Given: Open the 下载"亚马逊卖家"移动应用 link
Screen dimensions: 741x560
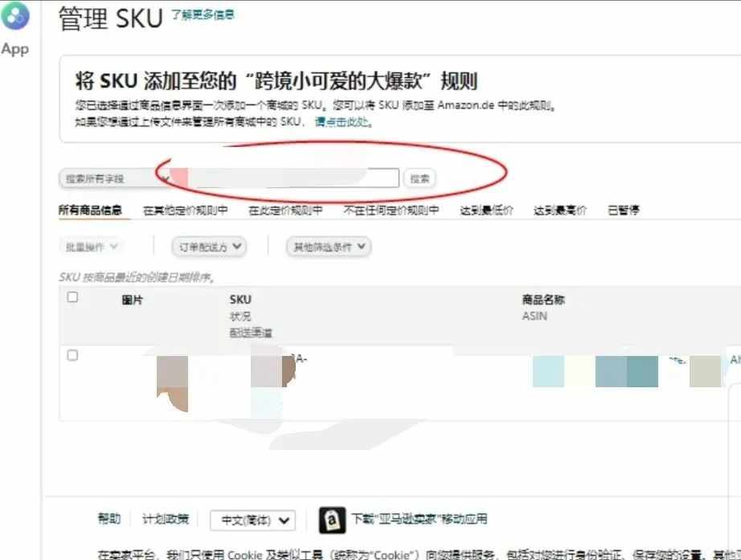Looking at the screenshot, I should (x=420, y=519).
